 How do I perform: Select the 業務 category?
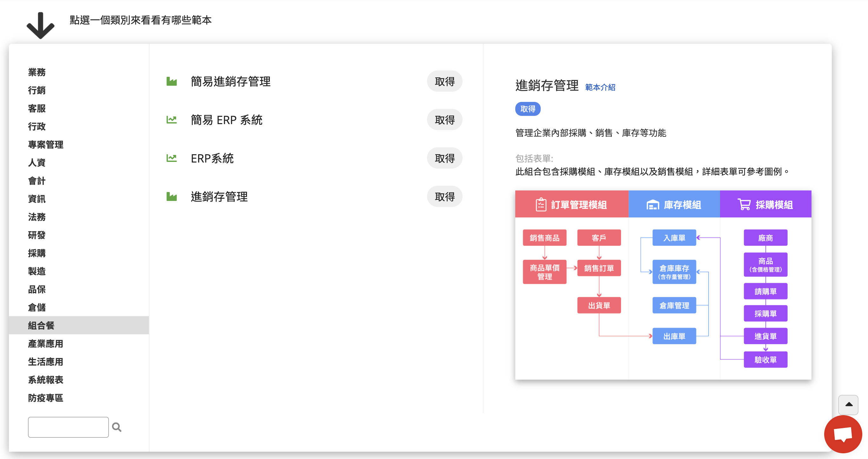37,72
